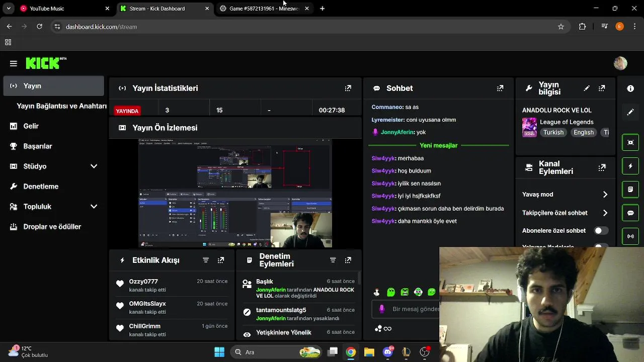Open Droplar ve ödüller page
Screen dimensions: 644x362
click(x=53, y=227)
